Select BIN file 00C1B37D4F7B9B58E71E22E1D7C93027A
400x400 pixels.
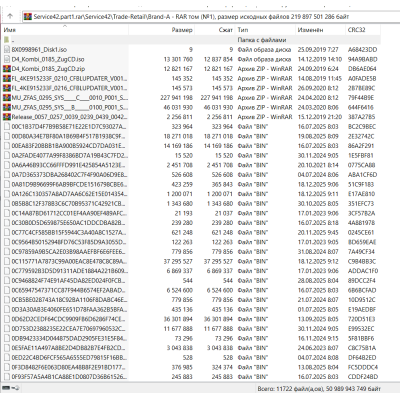pos(69,127)
